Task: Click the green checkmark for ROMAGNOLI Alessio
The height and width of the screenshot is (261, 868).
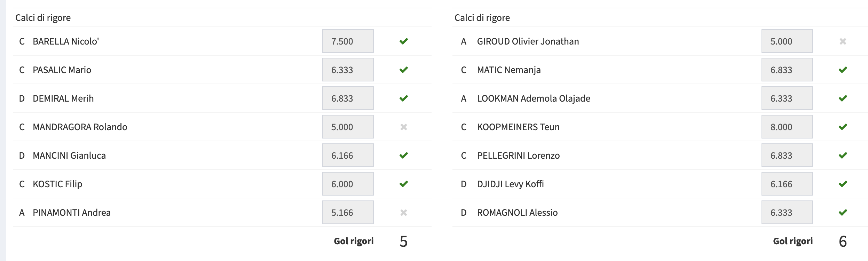Action: pos(843,213)
